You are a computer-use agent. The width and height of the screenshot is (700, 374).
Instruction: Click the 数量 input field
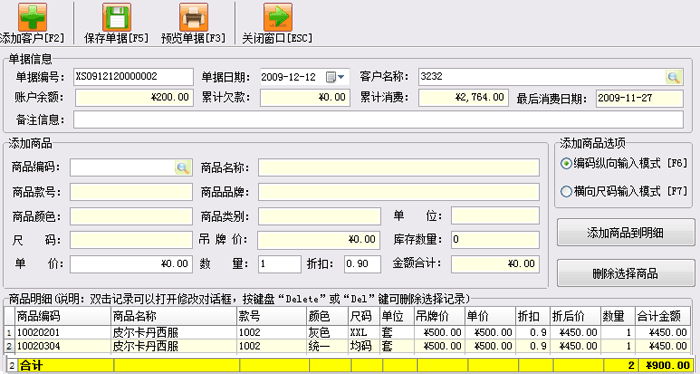279,264
